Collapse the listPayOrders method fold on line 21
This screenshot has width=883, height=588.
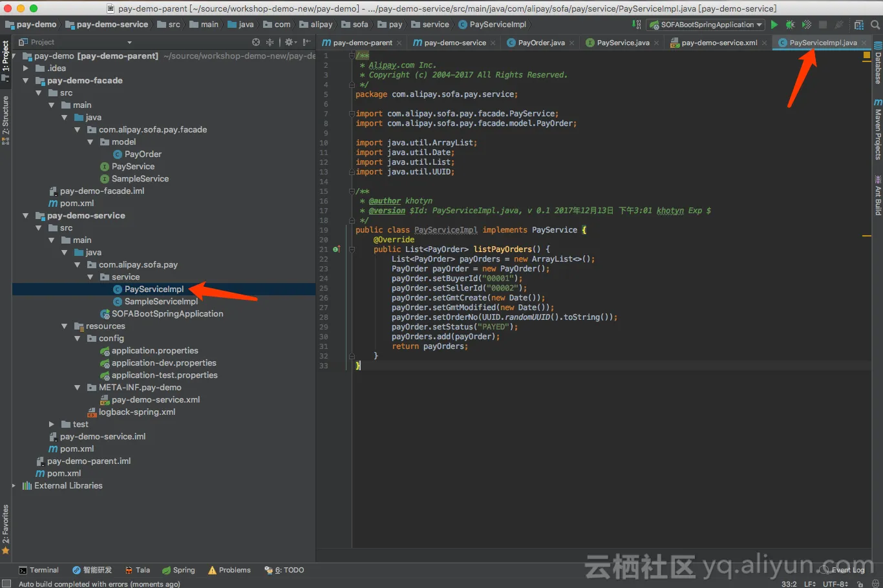click(352, 249)
